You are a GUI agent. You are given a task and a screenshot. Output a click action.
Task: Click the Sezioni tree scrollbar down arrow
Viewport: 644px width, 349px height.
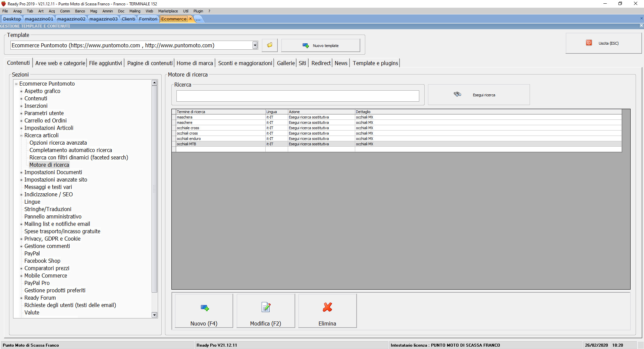pos(154,315)
